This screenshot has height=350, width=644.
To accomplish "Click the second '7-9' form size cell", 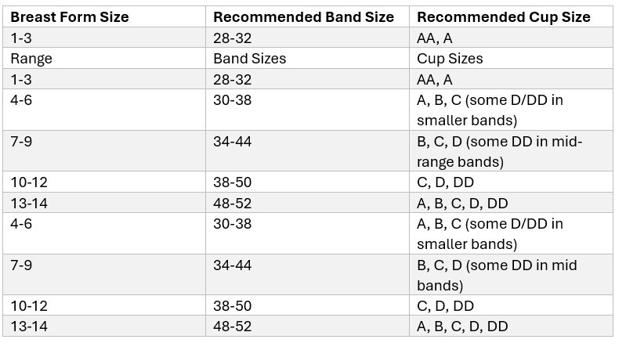I will click(104, 275).
